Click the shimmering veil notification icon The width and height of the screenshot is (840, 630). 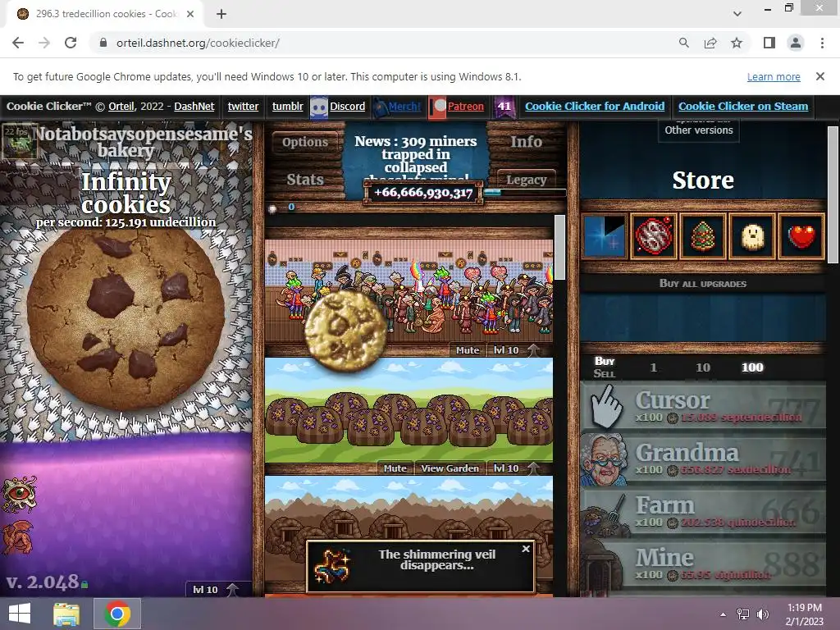tap(332, 567)
